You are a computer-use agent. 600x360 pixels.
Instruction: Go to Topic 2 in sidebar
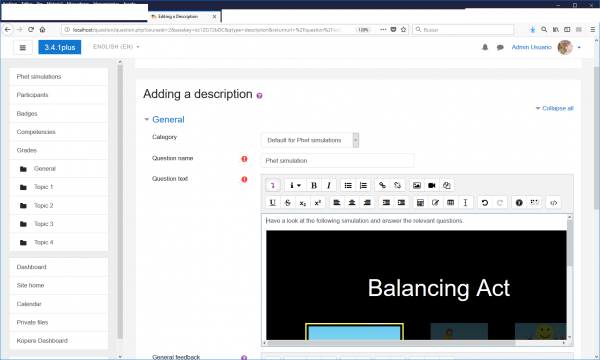click(x=59, y=205)
